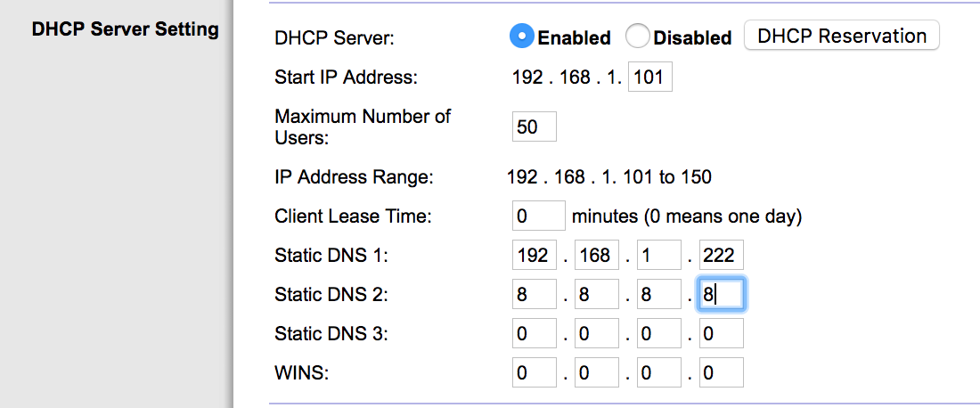Click the Start IP Address field showing 101
This screenshot has height=408, width=980.
tap(650, 78)
